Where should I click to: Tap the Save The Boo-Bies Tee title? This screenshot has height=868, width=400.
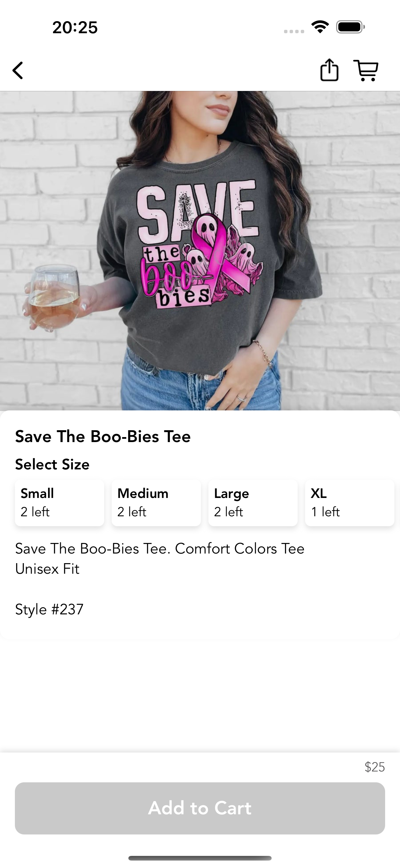[103, 436]
